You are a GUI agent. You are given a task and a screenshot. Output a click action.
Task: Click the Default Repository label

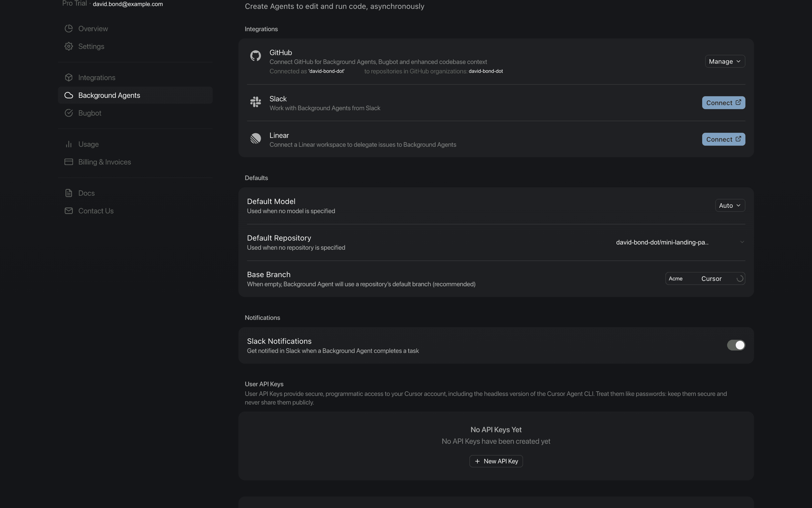pos(279,238)
